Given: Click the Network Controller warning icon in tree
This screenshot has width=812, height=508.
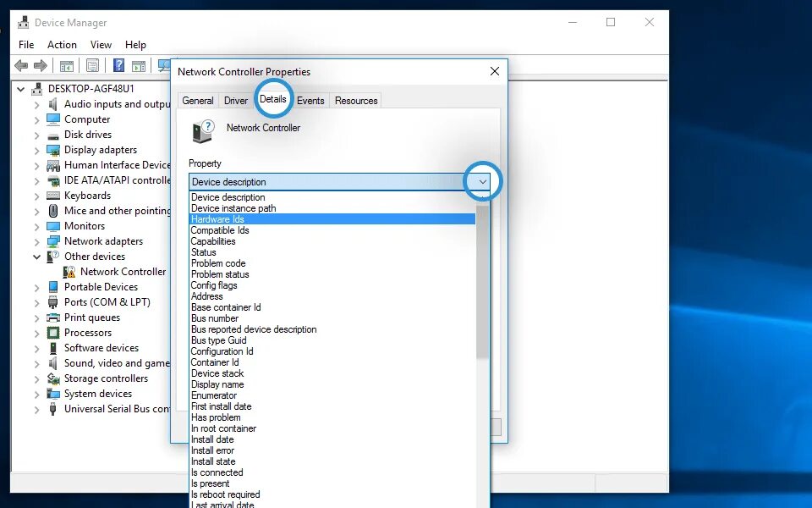Looking at the screenshot, I should click(69, 272).
